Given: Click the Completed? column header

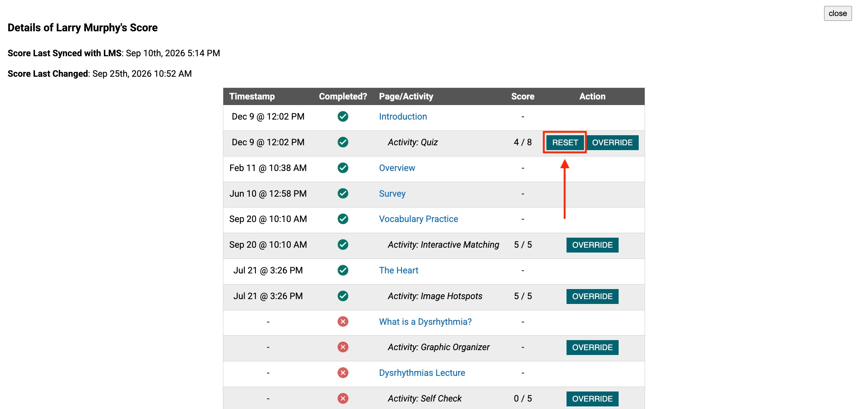Looking at the screenshot, I should click(343, 96).
